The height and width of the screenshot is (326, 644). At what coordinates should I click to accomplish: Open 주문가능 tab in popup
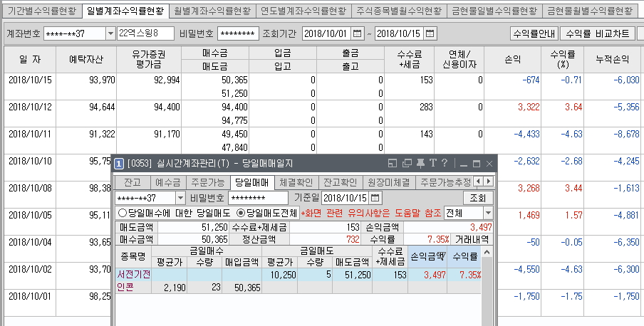[x=208, y=182]
